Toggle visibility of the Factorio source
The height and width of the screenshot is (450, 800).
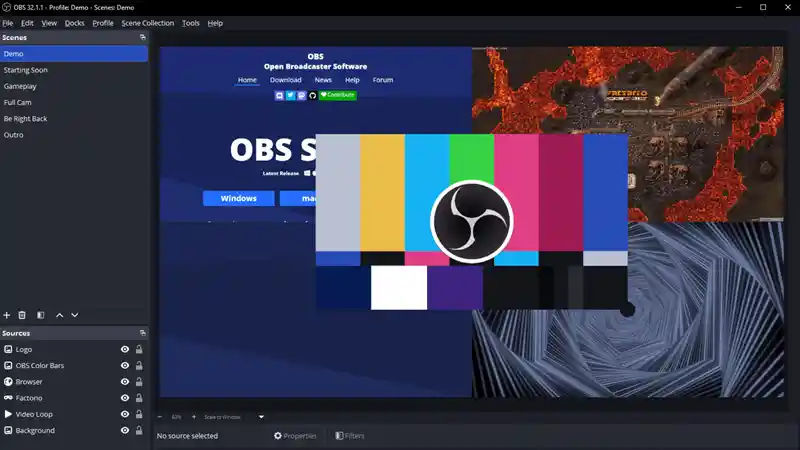tap(124, 398)
